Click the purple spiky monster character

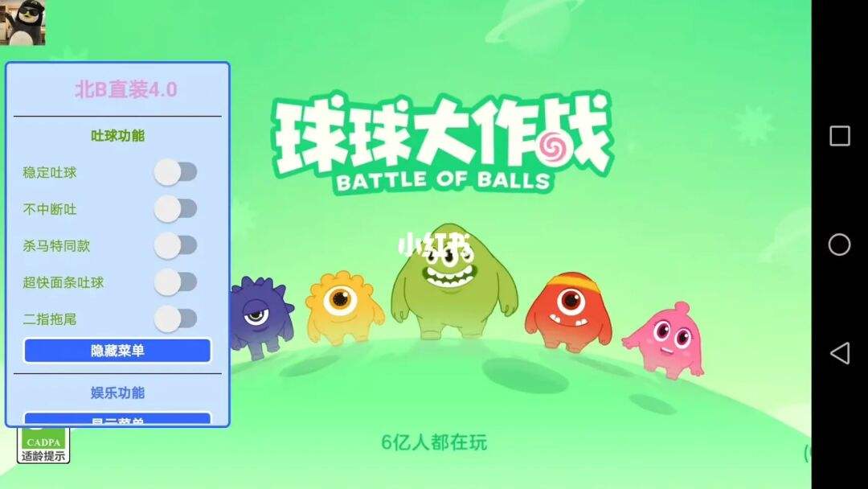[x=259, y=317]
